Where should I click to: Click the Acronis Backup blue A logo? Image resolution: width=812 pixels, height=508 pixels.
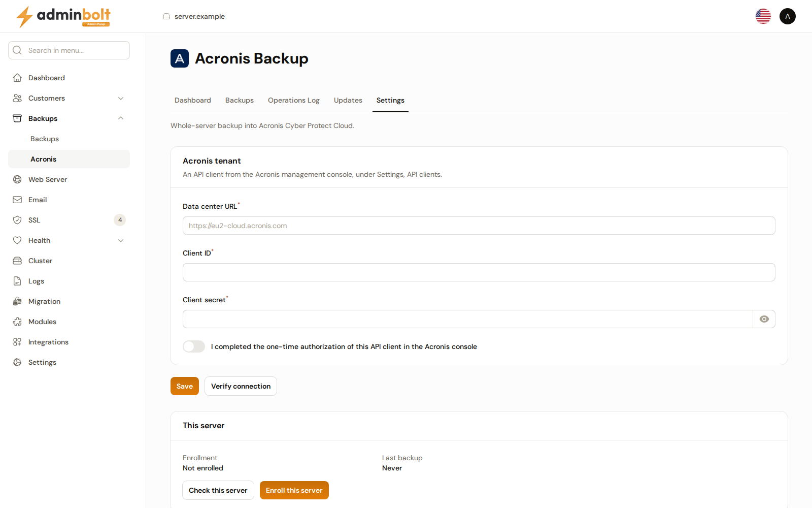(180, 58)
